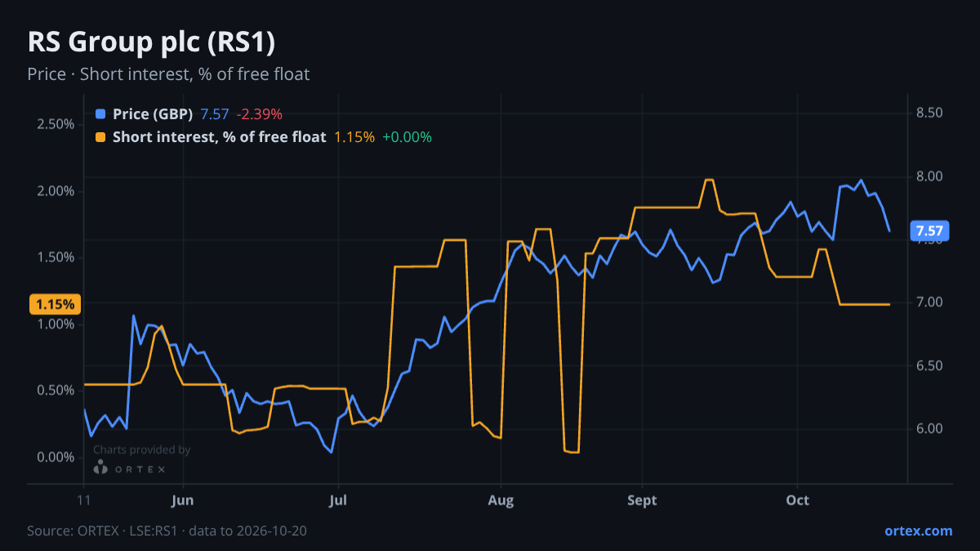This screenshot has width=980, height=551.
Task: Click the 1.50% left axis label
Action: tap(56, 257)
